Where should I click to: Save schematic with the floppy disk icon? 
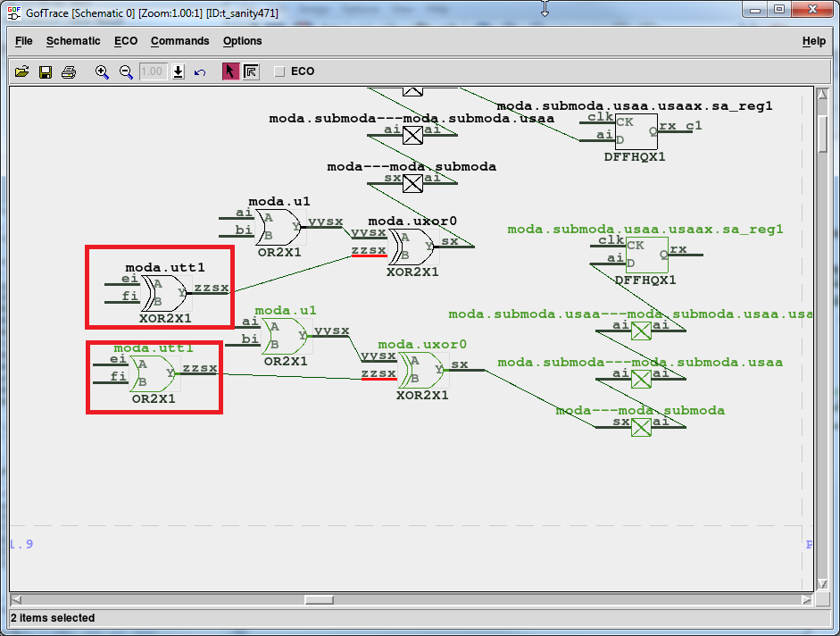tap(45, 71)
